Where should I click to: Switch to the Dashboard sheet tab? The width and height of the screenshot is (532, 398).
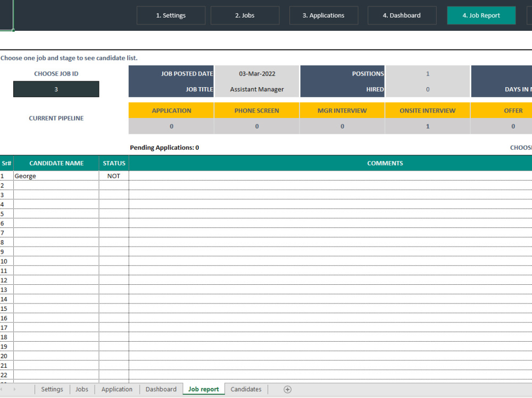click(161, 389)
